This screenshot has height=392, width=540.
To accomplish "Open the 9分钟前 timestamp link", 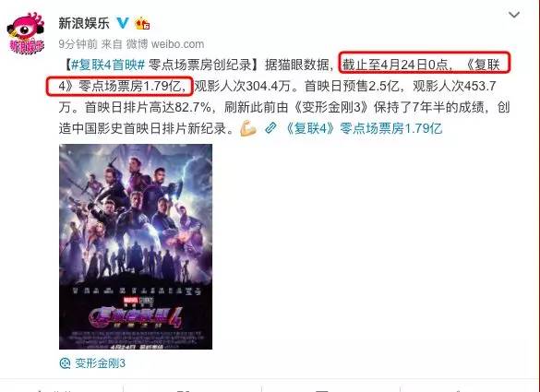I will pyautogui.click(x=78, y=44).
